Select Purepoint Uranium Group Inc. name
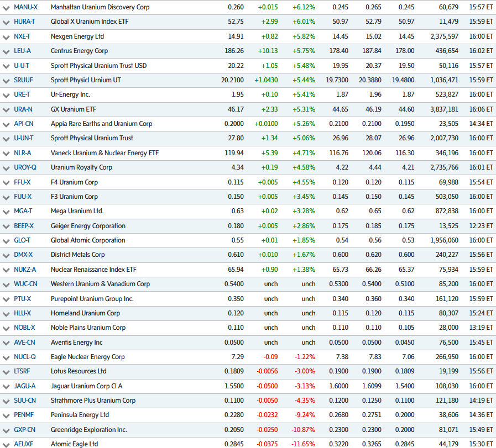Screen dimensions: 496x448 [92, 298]
